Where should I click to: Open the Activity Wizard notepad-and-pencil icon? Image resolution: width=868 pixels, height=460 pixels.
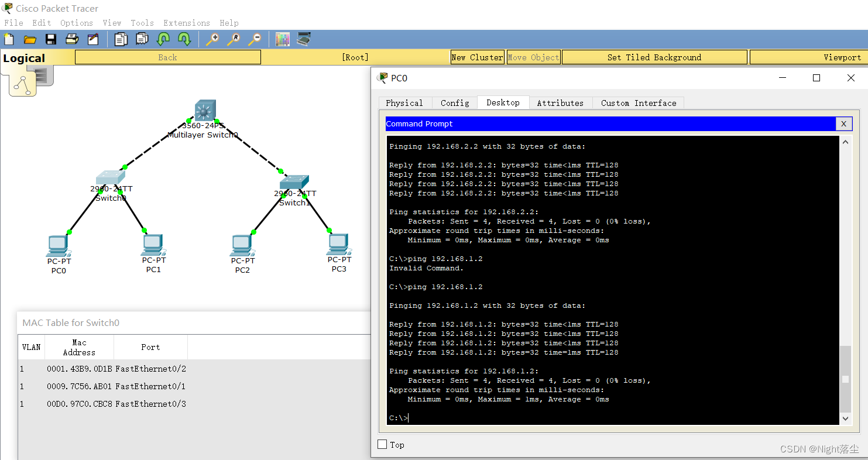[92, 39]
